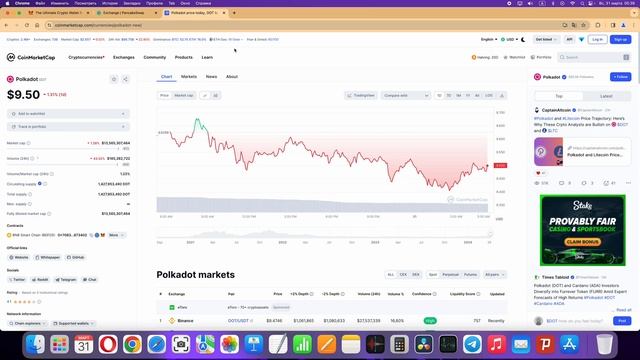The height and width of the screenshot is (360, 640).
Task: Open DaVinci Resolve from the Dock
Action: coord(424,344)
